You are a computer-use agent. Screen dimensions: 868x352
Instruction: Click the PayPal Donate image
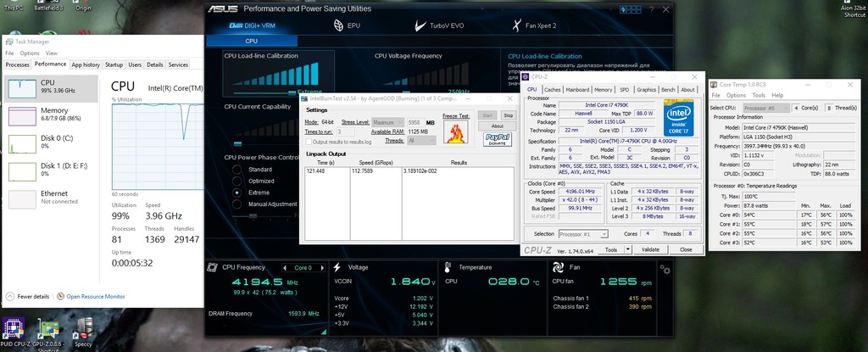pos(497,139)
